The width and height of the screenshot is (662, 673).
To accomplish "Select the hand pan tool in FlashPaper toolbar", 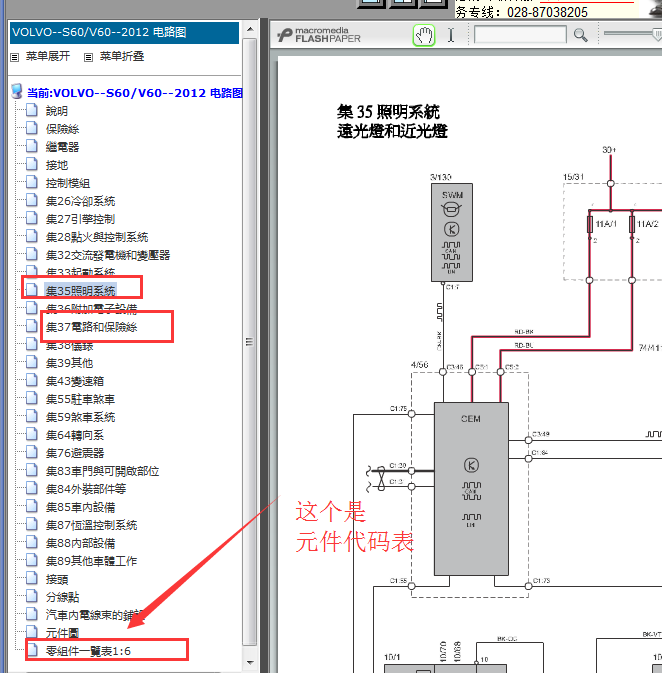I will 424,35.
